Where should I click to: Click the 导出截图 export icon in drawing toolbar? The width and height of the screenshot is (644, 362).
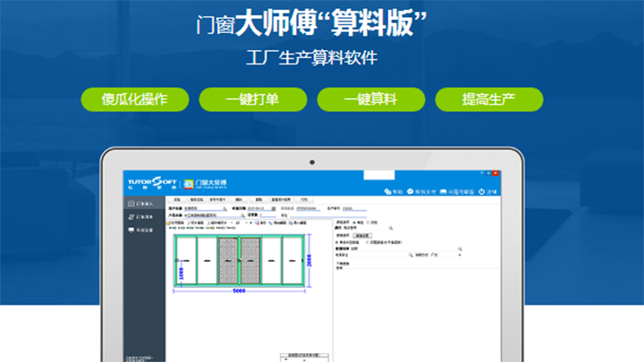271,223
